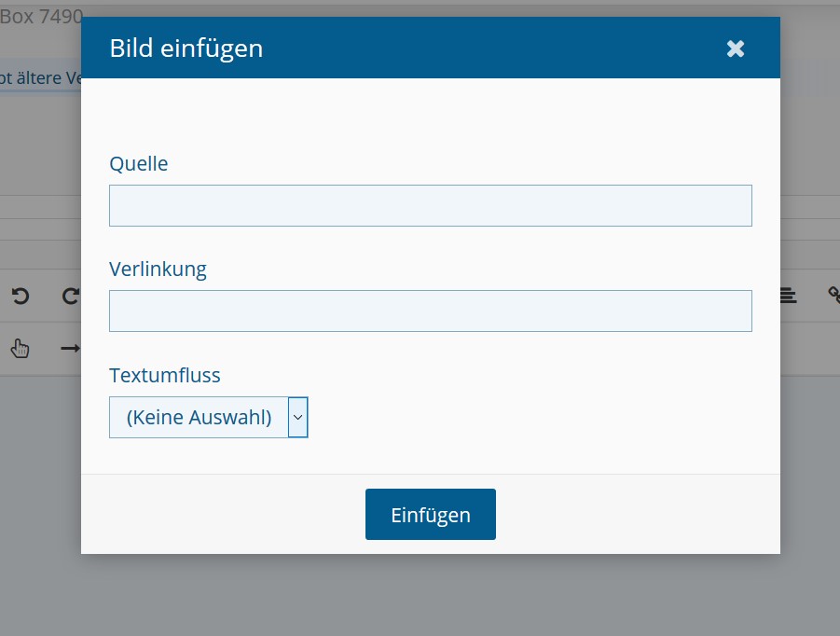Click the dialog footer left of Einfügen
The height and width of the screenshot is (636, 840).
click(x=224, y=514)
